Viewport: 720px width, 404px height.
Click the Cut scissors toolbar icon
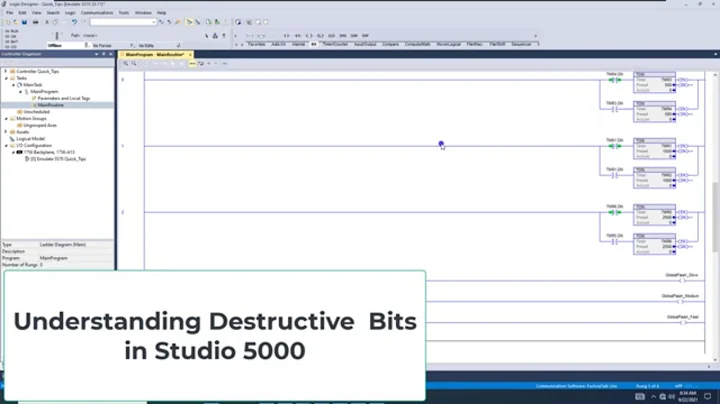pyautogui.click(x=46, y=22)
